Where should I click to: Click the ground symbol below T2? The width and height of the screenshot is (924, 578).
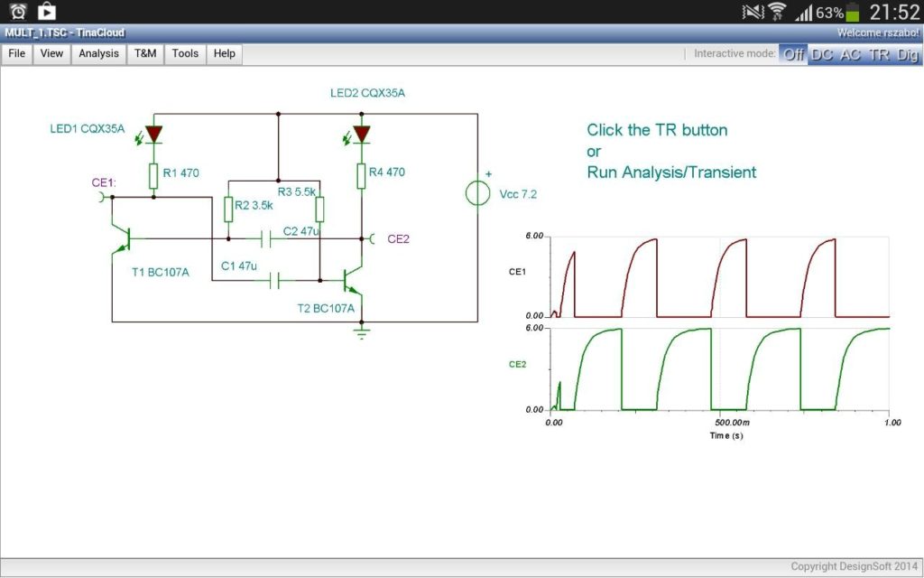pos(361,333)
